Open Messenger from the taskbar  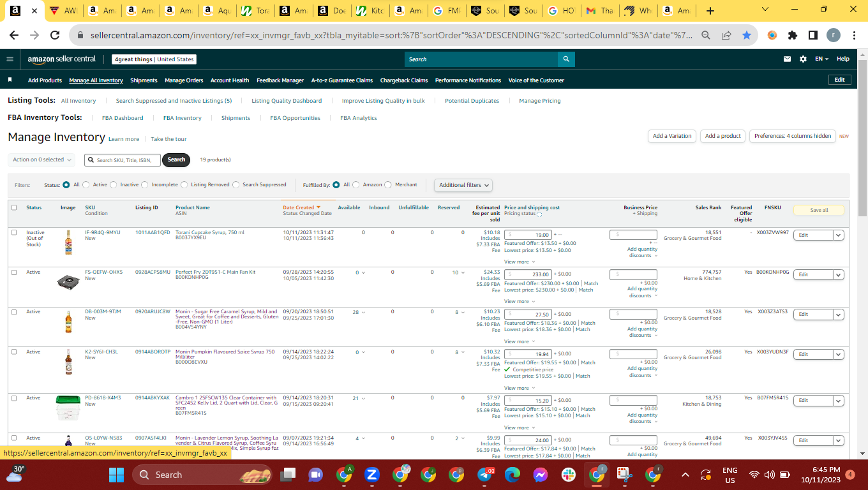(x=540, y=475)
